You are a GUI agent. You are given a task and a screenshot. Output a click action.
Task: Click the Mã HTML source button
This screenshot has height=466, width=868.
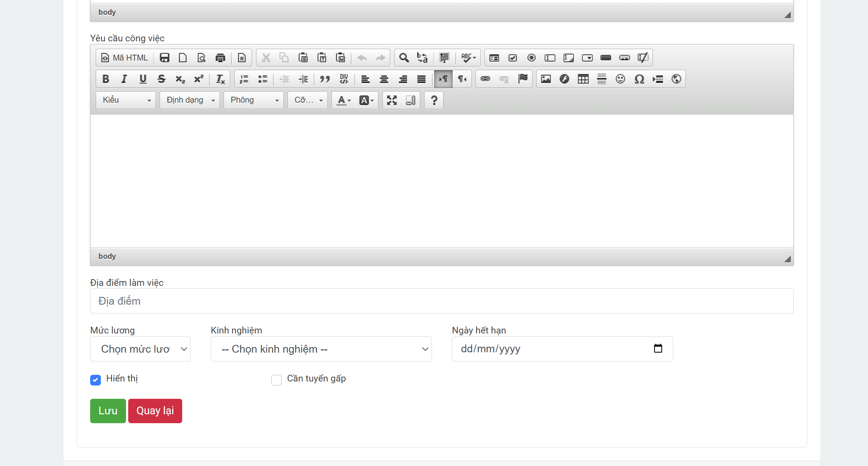[x=125, y=58]
